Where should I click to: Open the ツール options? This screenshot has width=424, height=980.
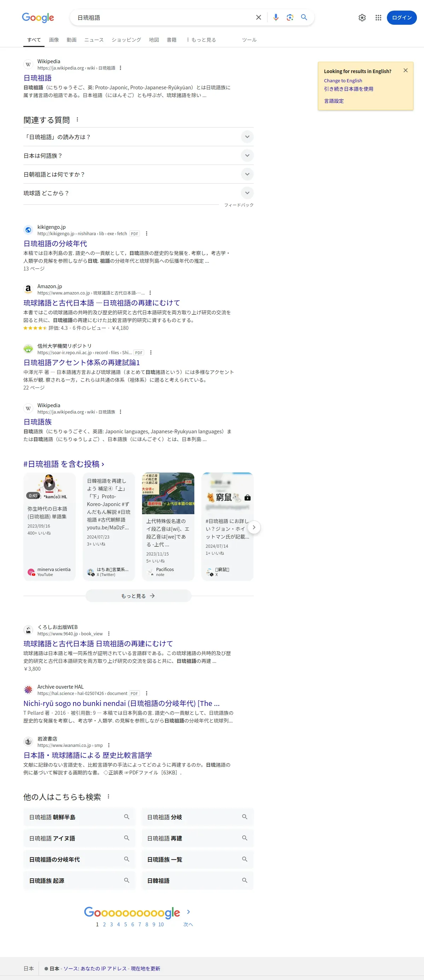point(249,40)
